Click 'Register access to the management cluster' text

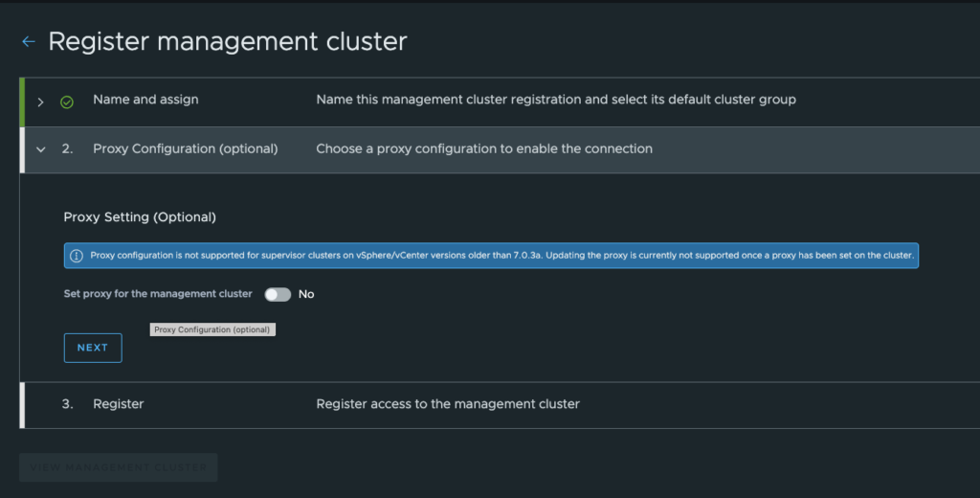[x=448, y=404]
